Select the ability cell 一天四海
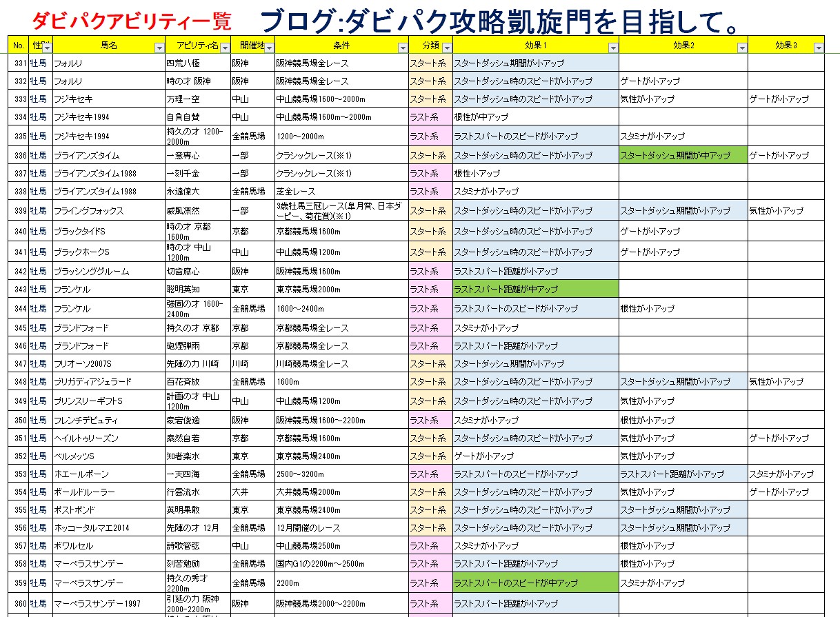This screenshot has width=840, height=617. [197, 474]
